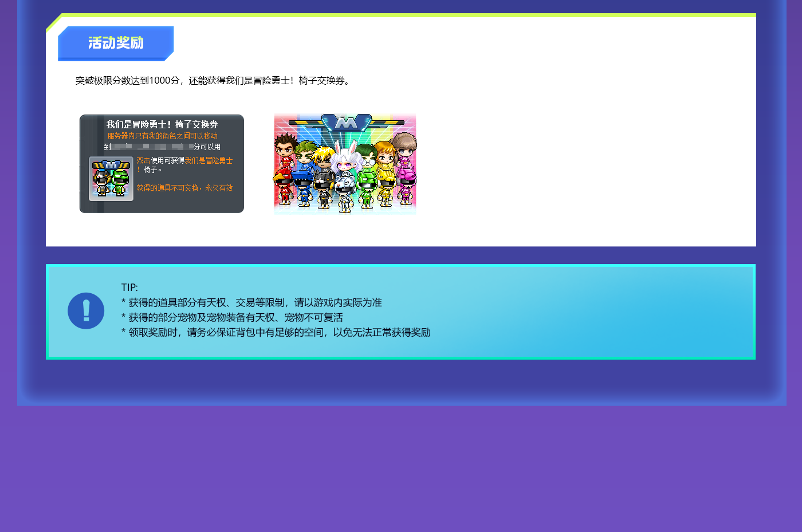Click tip line starting with 领取奖励时
Image resolution: width=802 pixels, height=532 pixels.
(276, 332)
